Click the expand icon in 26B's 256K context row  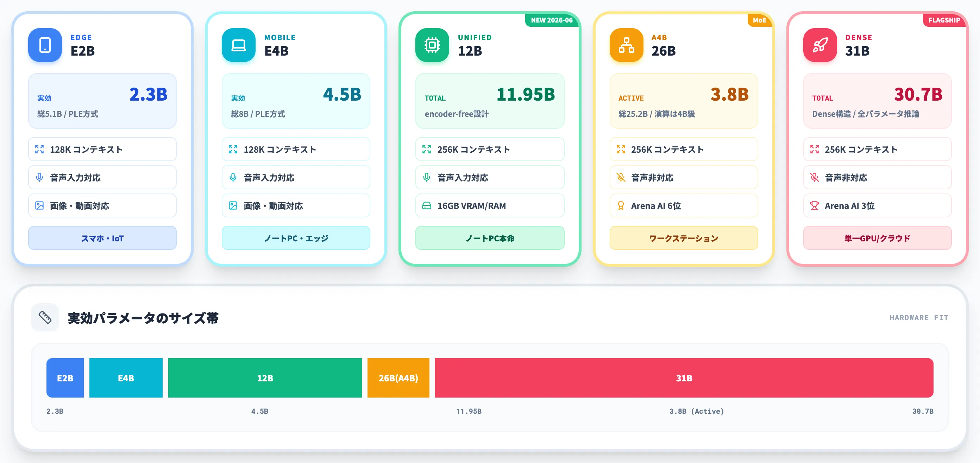621,150
